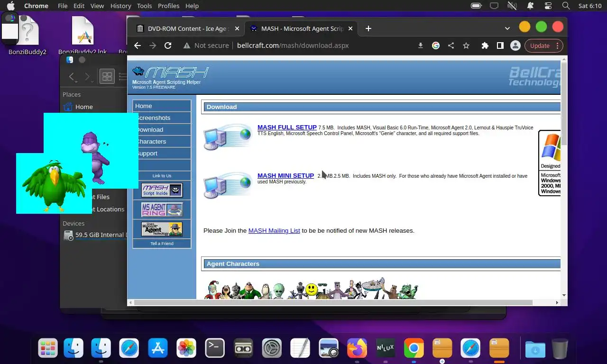Screen dimensions: 607x364
Task: Open the File menu
Action: click(62, 6)
